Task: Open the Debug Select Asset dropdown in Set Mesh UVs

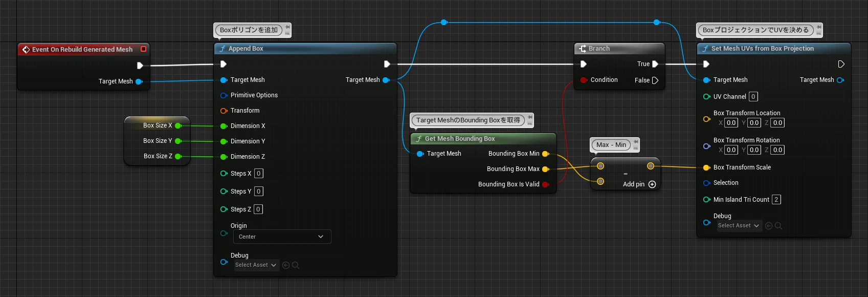Action: tap(739, 226)
